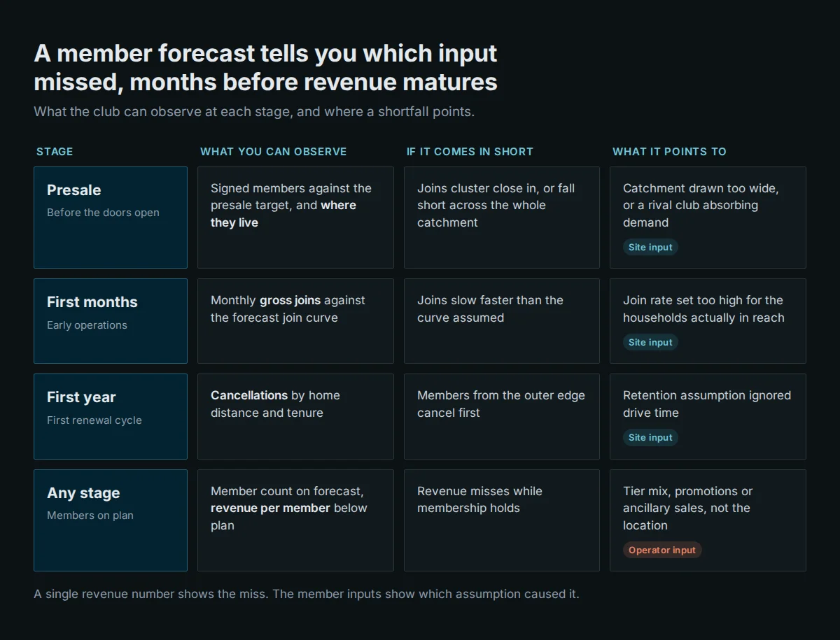Screen dimensions: 840x640
Task: Click the 'Joins cluster close in' cell
Action: [502, 218]
